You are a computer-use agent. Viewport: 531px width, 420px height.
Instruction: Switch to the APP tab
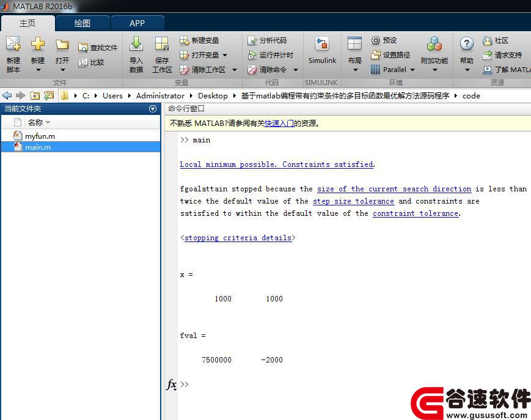(x=137, y=23)
